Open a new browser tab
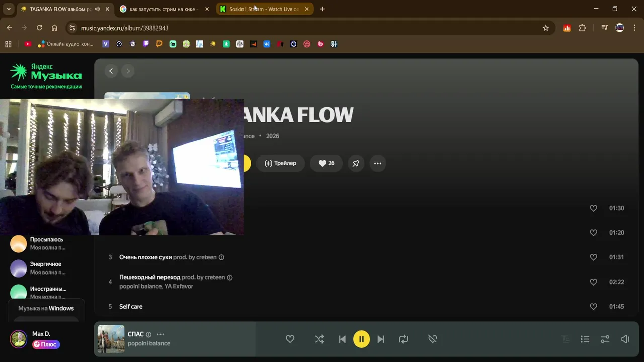Viewport: 644px width, 362px height. pos(322,9)
